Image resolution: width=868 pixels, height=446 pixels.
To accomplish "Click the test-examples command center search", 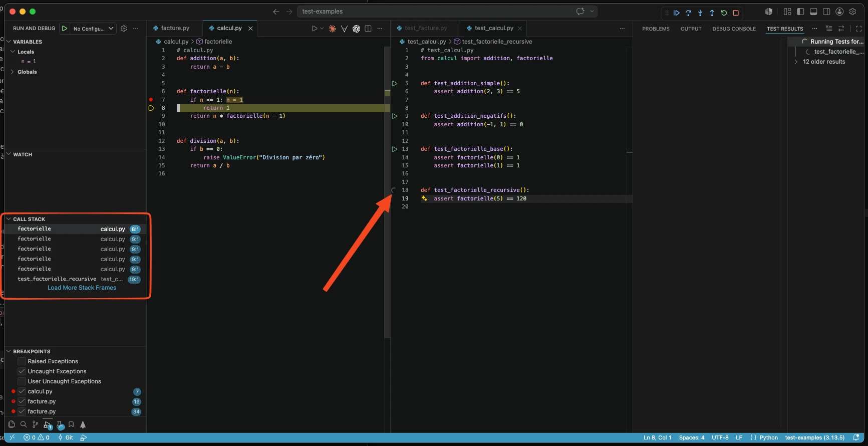I will click(447, 12).
